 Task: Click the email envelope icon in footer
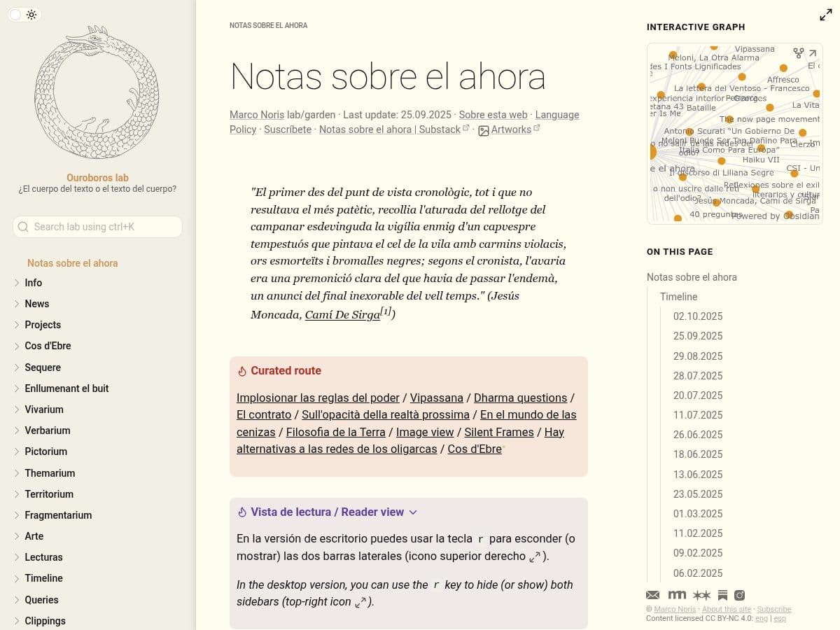(x=652, y=595)
